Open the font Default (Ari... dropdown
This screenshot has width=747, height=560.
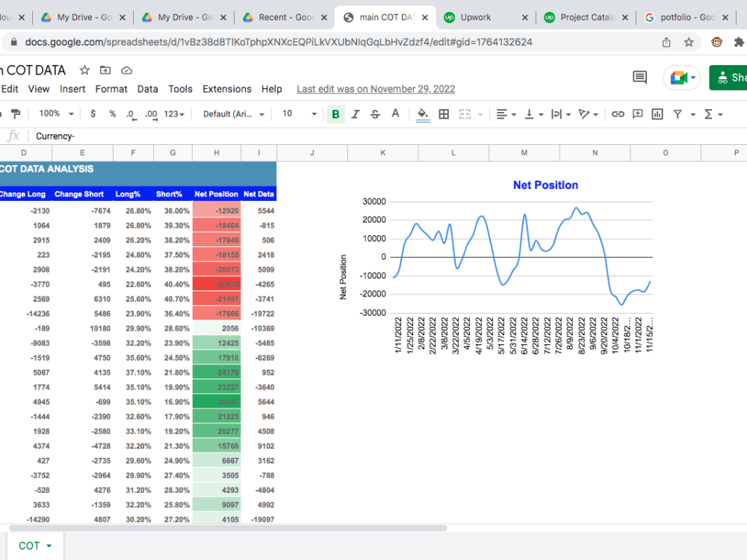tap(233, 113)
